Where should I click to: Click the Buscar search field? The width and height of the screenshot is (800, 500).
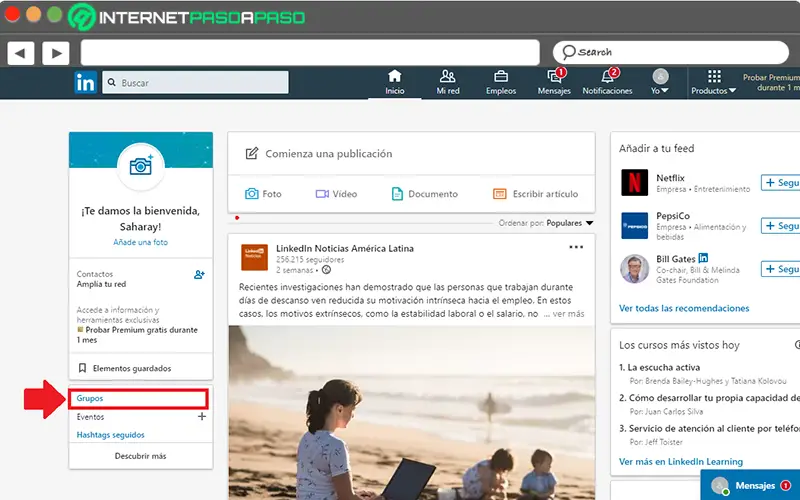195,83
